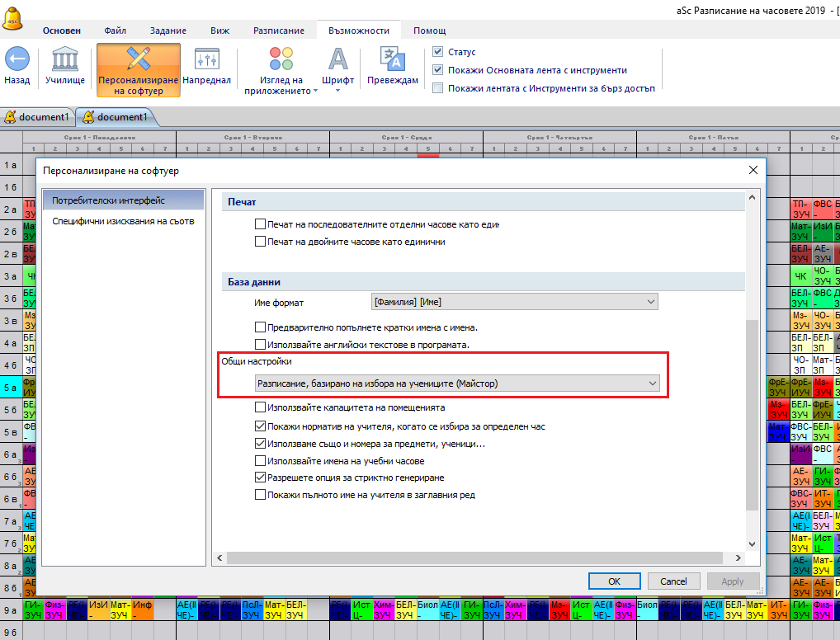Uncheck the Статус checkbox
840x640 pixels.
click(x=438, y=52)
